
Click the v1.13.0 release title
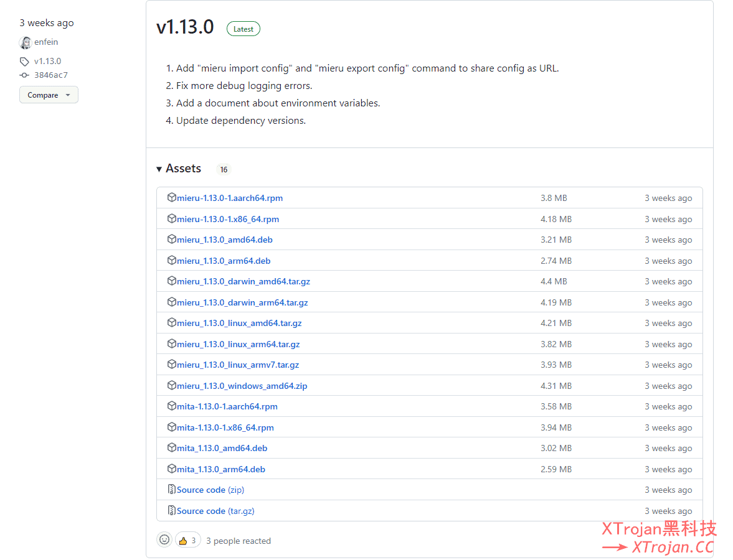point(185,27)
